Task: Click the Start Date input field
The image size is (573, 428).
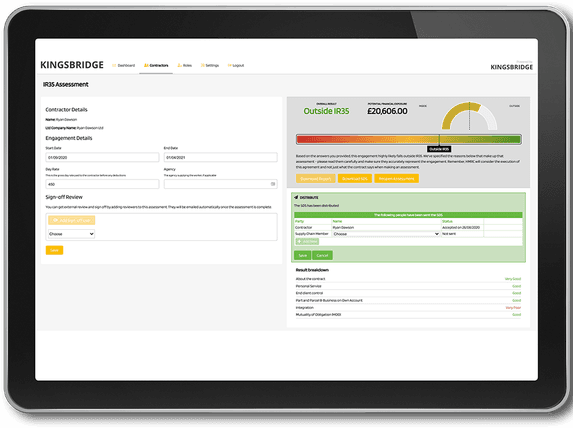Action: [102, 158]
